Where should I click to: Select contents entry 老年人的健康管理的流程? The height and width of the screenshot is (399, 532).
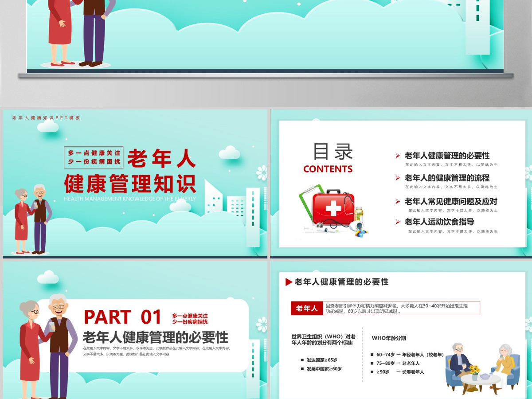[447, 178]
